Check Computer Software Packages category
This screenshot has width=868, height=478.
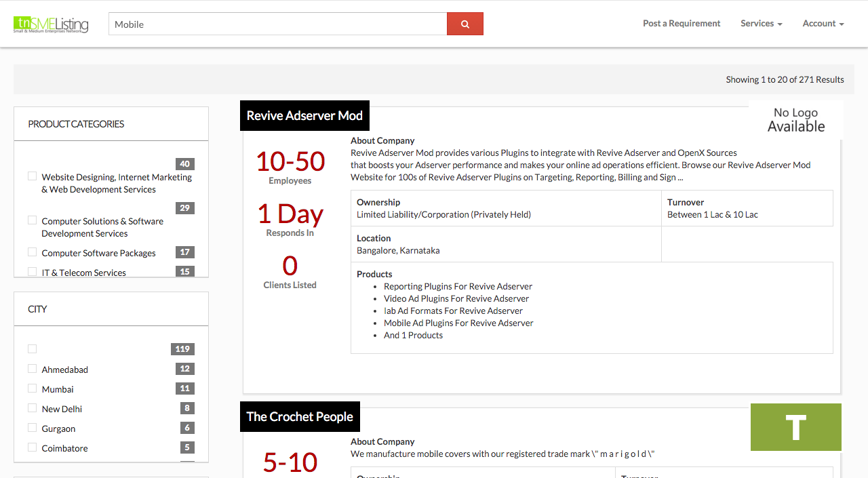pyautogui.click(x=32, y=252)
